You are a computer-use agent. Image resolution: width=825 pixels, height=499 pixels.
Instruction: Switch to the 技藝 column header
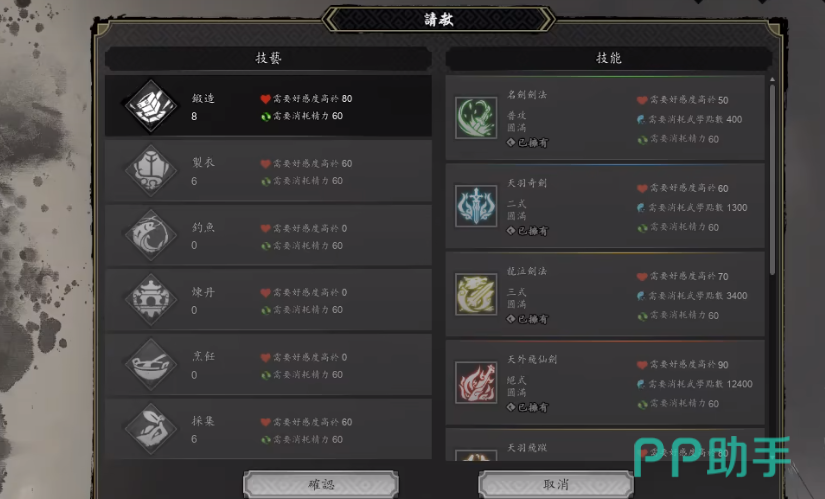268,58
